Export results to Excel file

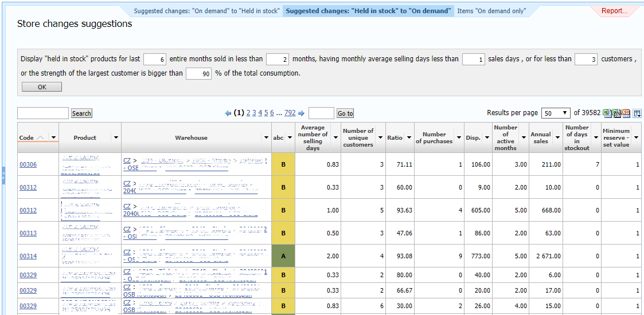coord(607,113)
